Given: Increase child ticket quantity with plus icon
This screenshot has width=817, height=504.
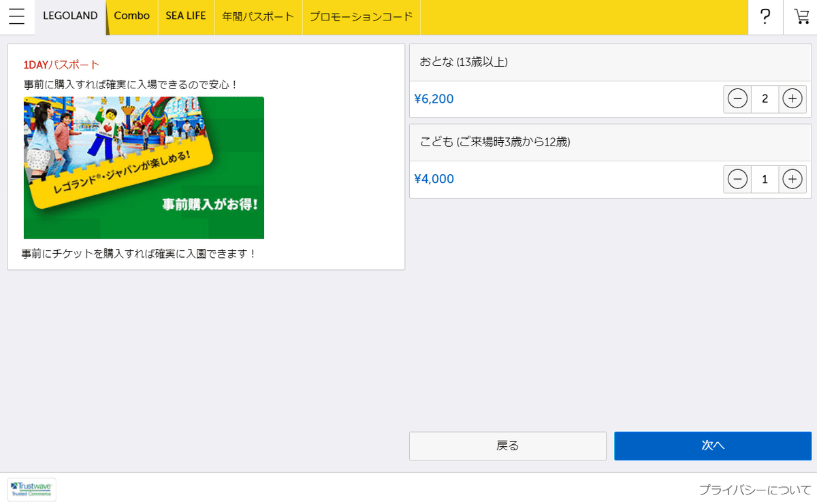Looking at the screenshot, I should (x=792, y=179).
